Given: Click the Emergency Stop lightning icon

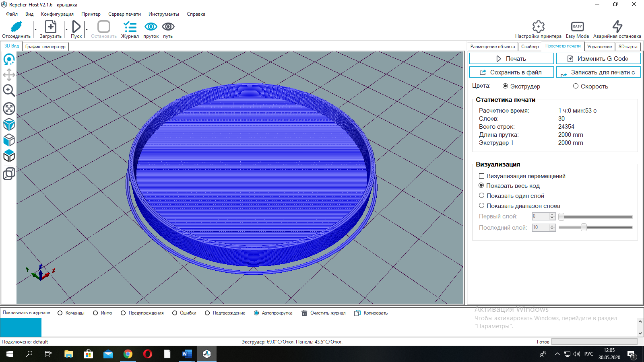Looking at the screenshot, I should coord(617,27).
